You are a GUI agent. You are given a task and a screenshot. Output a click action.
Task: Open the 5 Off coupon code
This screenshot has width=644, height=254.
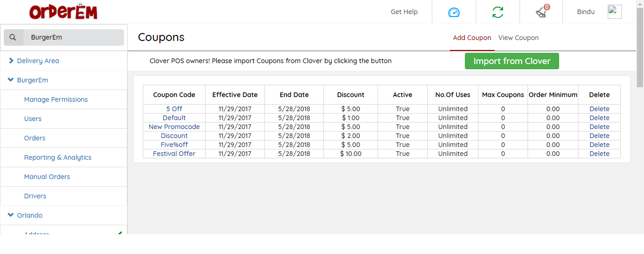[x=174, y=109]
